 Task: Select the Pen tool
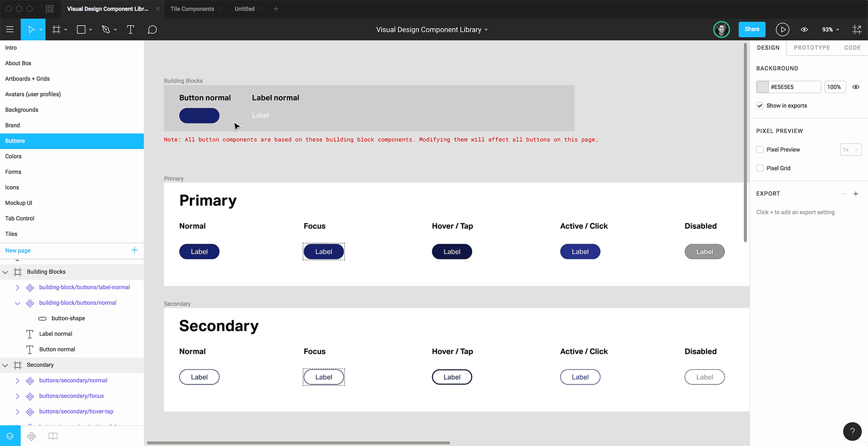[x=106, y=29]
